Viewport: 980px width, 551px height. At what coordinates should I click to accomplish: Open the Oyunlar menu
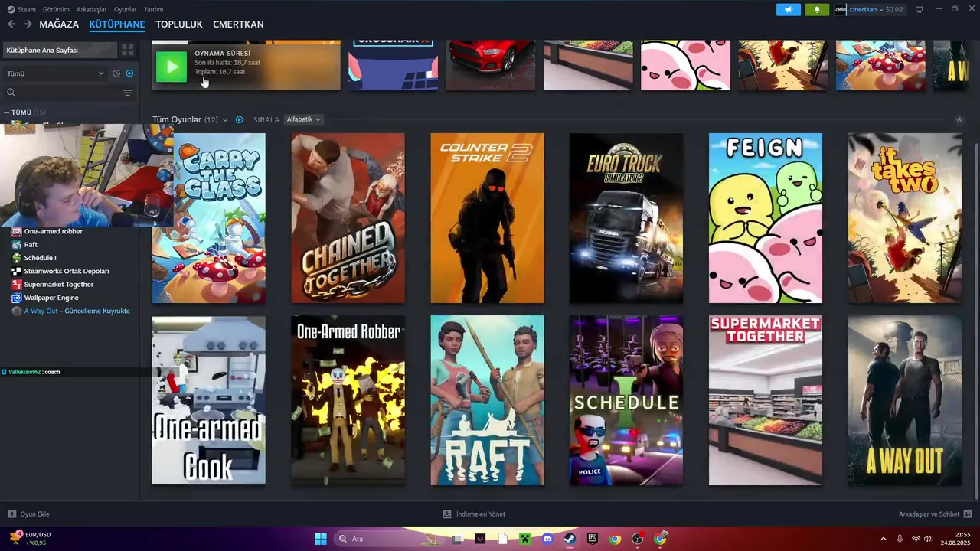click(126, 9)
